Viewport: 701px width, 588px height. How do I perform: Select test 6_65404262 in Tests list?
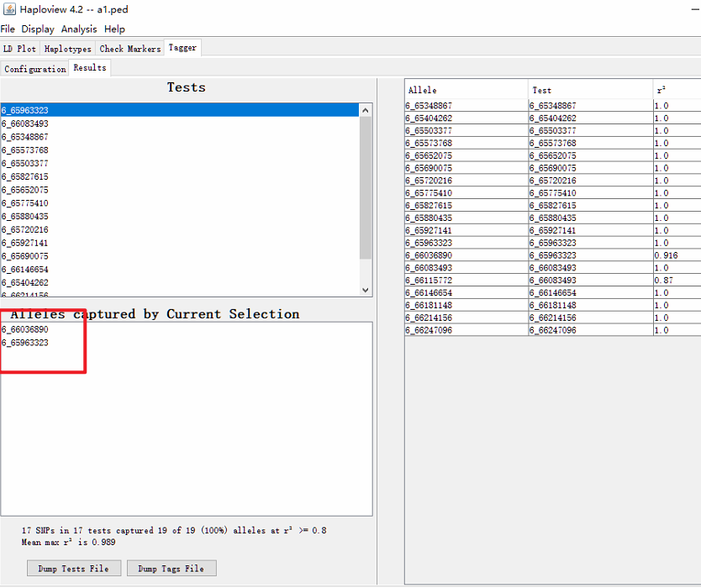click(x=180, y=282)
